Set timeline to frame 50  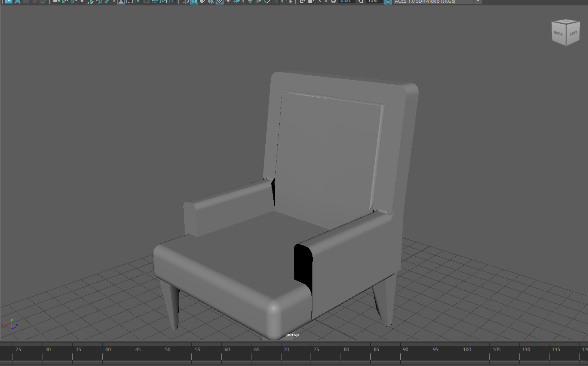tap(167, 349)
